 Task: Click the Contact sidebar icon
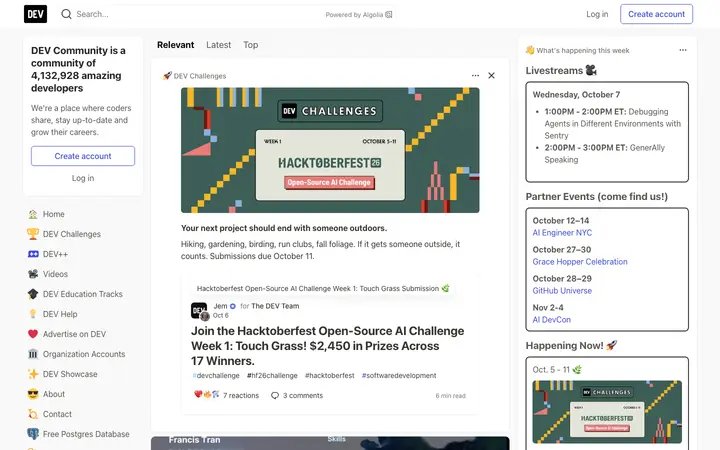33,414
